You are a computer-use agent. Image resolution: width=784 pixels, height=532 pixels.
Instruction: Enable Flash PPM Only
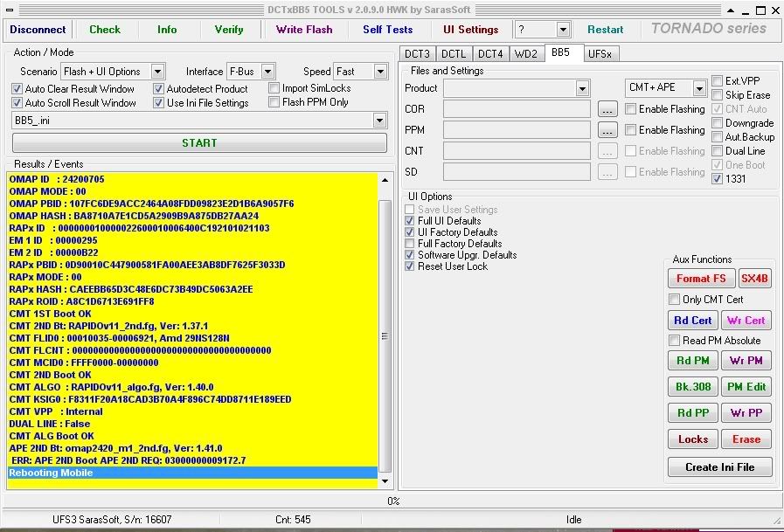click(x=274, y=102)
